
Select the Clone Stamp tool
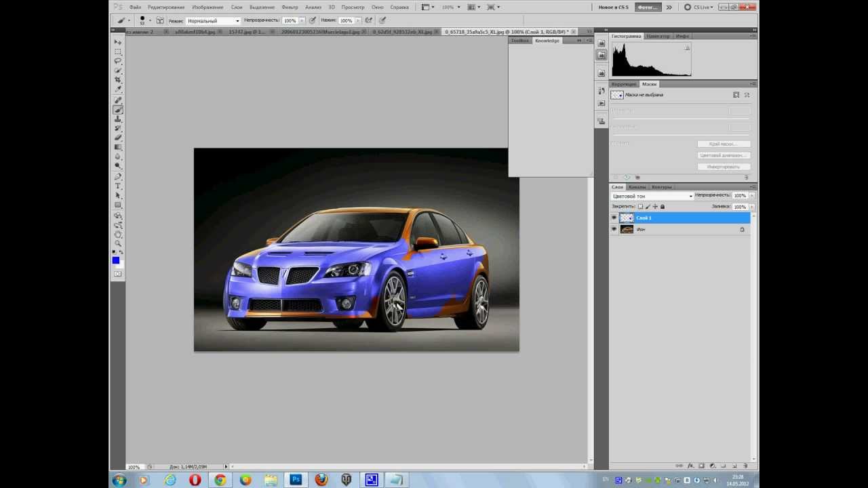coord(118,119)
